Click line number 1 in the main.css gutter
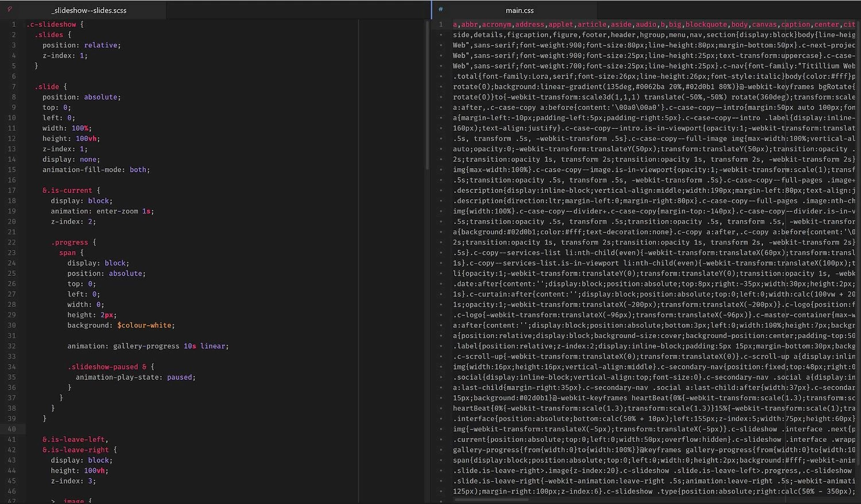 [441, 25]
